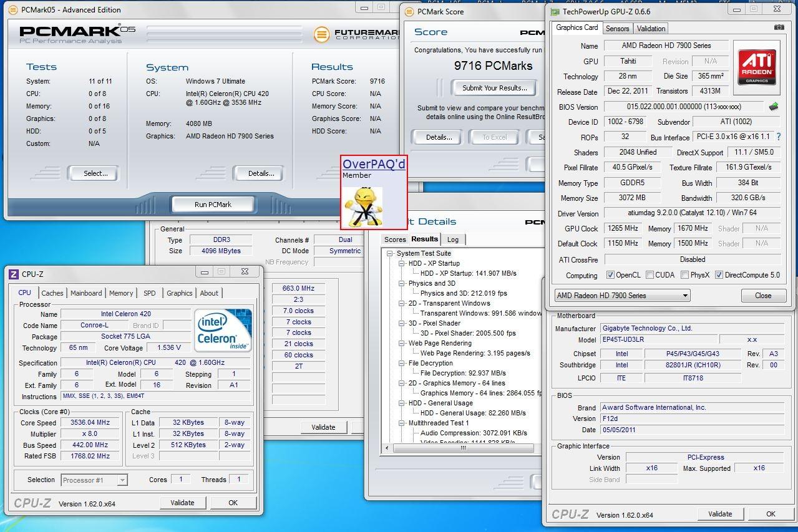Click Submit Your Results... button
Image resolution: width=798 pixels, height=532 pixels.
point(494,88)
